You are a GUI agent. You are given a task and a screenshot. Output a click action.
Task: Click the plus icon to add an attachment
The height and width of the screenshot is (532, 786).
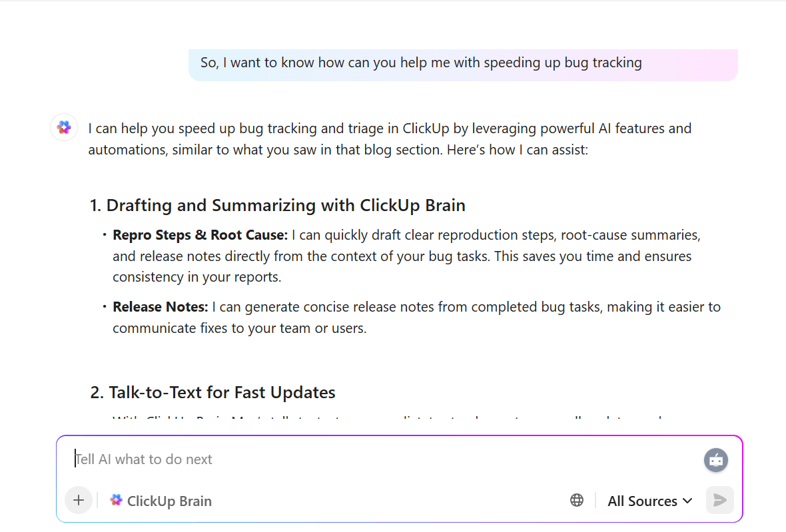(78, 500)
